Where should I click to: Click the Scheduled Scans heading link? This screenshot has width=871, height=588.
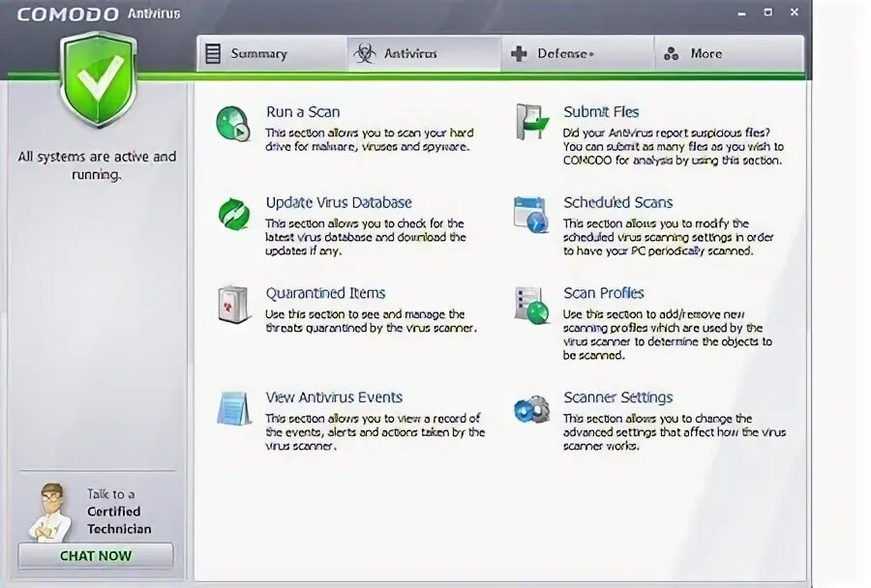[616, 202]
